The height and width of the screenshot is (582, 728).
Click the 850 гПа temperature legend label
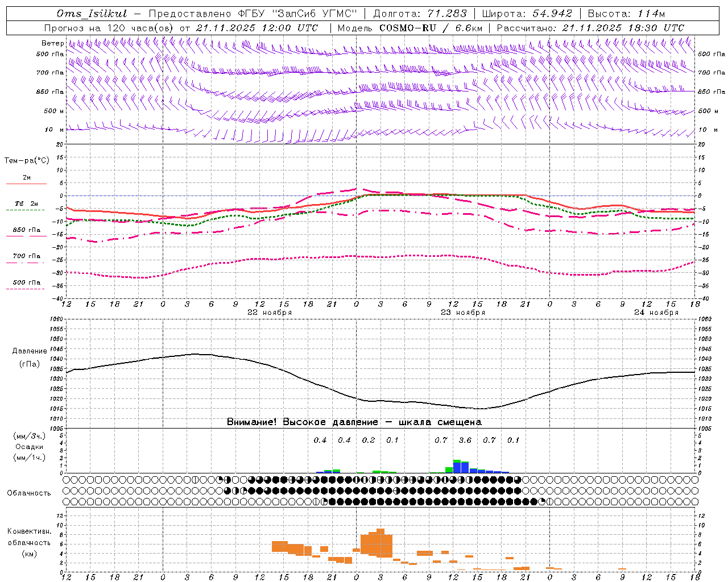click(27, 230)
